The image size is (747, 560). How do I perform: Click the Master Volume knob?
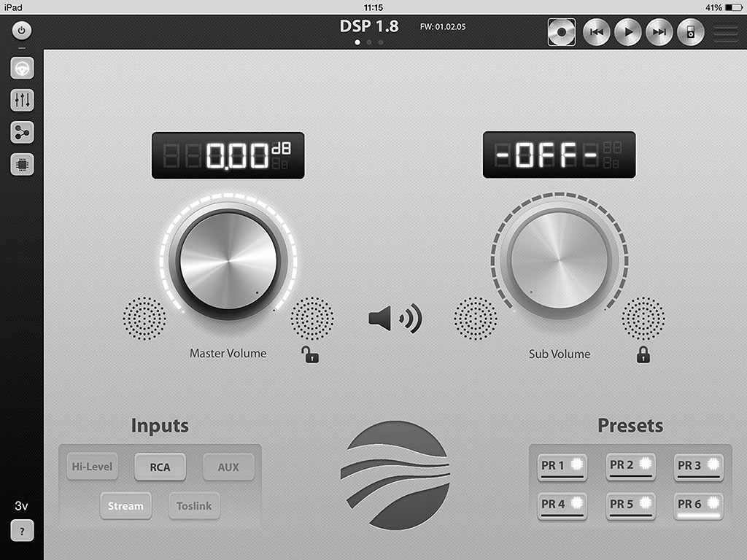[228, 262]
